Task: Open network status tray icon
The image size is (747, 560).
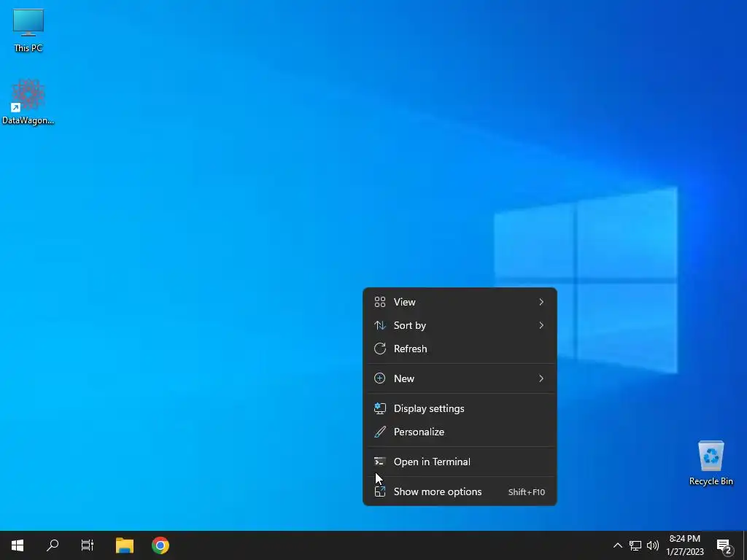Action: tap(635, 545)
